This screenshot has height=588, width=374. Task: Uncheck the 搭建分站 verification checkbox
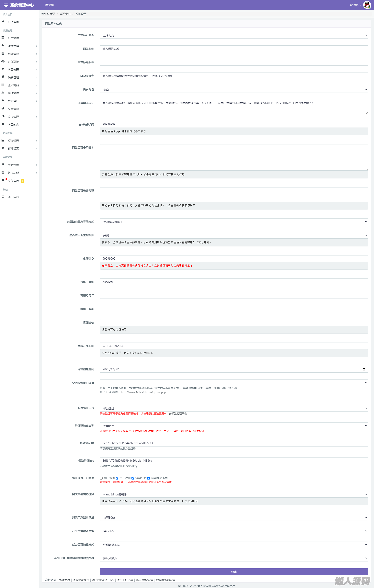tap(133, 478)
